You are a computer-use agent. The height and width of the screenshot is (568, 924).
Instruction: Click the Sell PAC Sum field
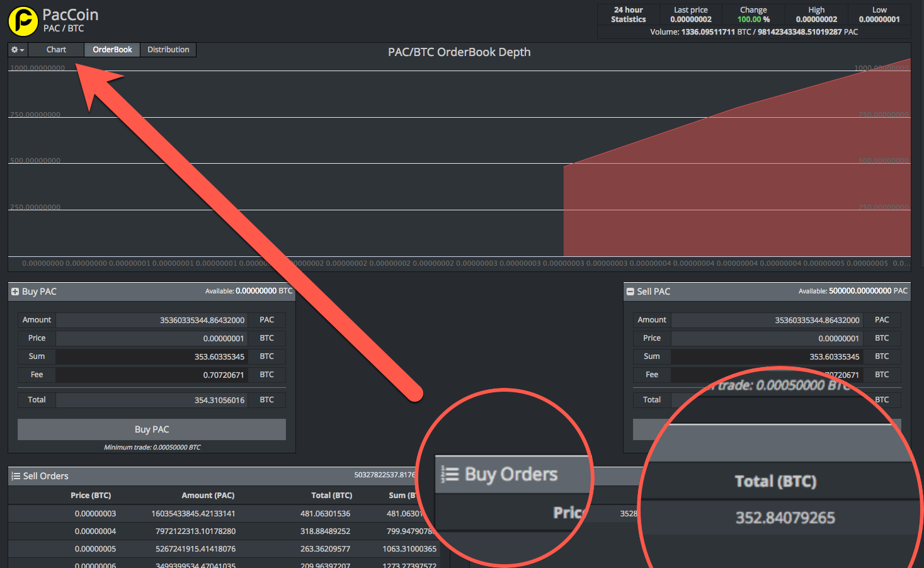(767, 356)
